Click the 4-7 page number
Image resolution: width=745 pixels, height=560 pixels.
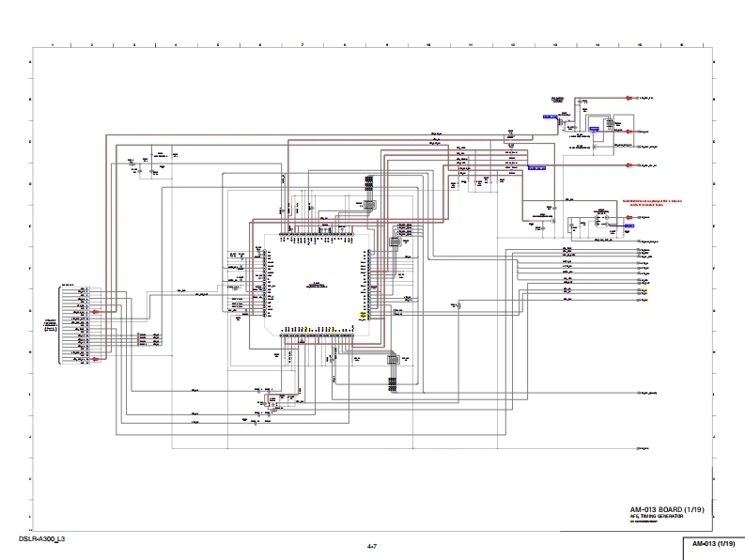pyautogui.click(x=372, y=546)
